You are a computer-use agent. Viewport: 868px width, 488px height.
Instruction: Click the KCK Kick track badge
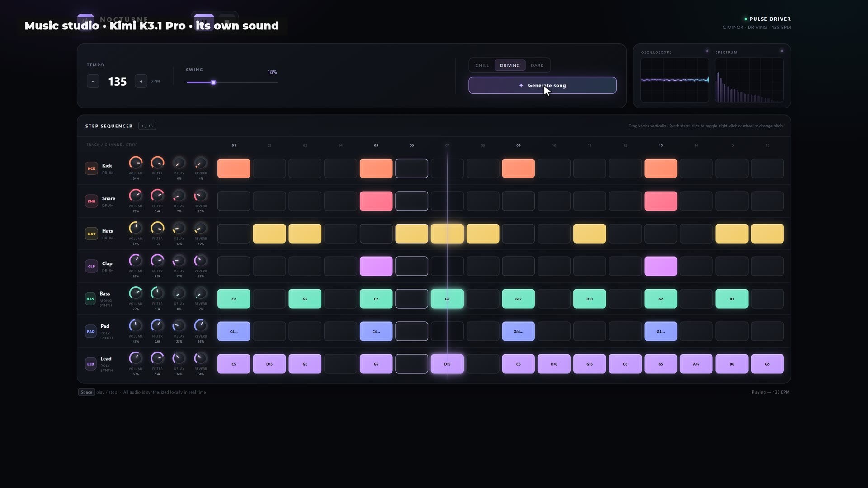click(91, 169)
